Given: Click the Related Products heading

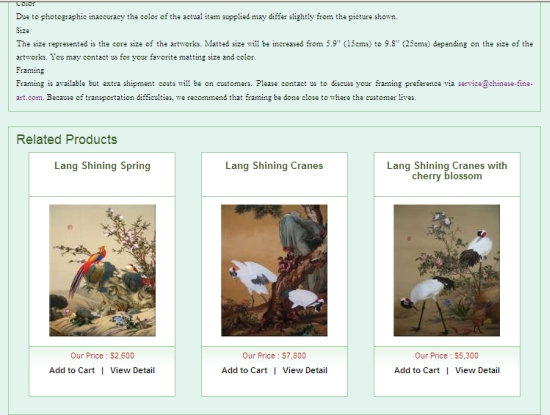Looking at the screenshot, I should click(x=67, y=140).
